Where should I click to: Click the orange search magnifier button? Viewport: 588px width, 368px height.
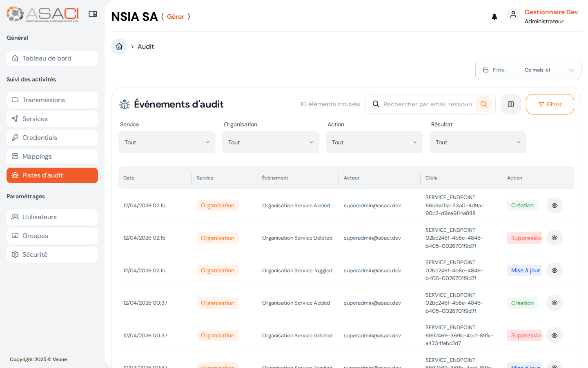pyautogui.click(x=484, y=104)
